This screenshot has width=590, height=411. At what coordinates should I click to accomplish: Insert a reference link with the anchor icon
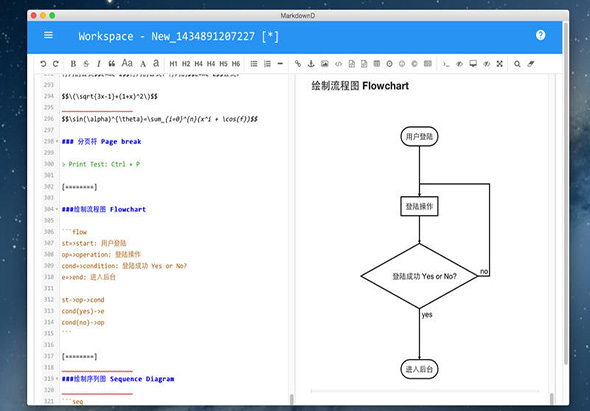311,64
